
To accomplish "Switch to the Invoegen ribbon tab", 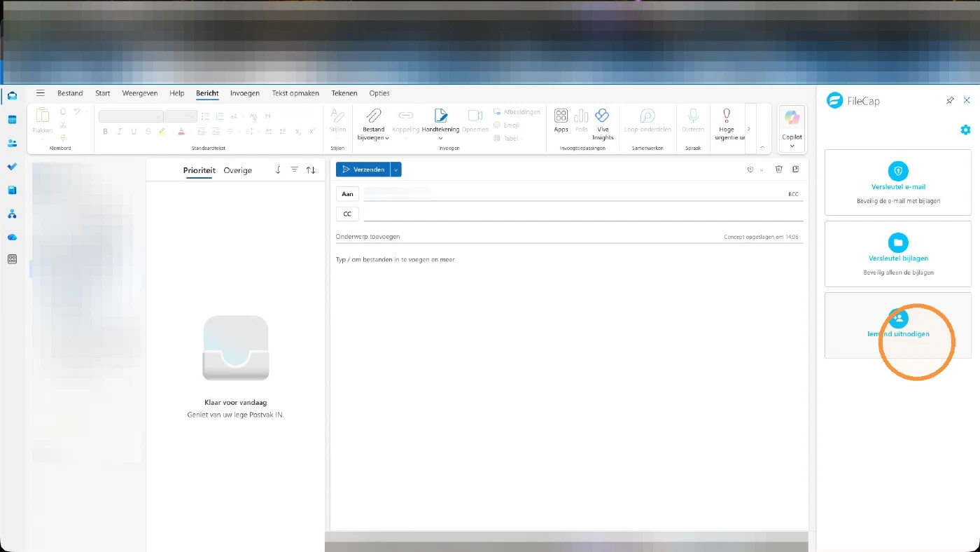I will pyautogui.click(x=245, y=93).
